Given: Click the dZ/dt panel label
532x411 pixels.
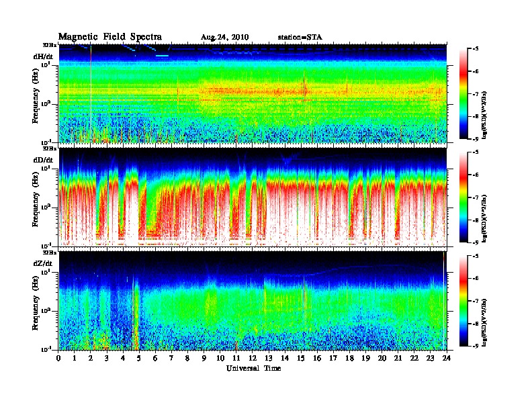Looking at the screenshot, I should 43,263.
